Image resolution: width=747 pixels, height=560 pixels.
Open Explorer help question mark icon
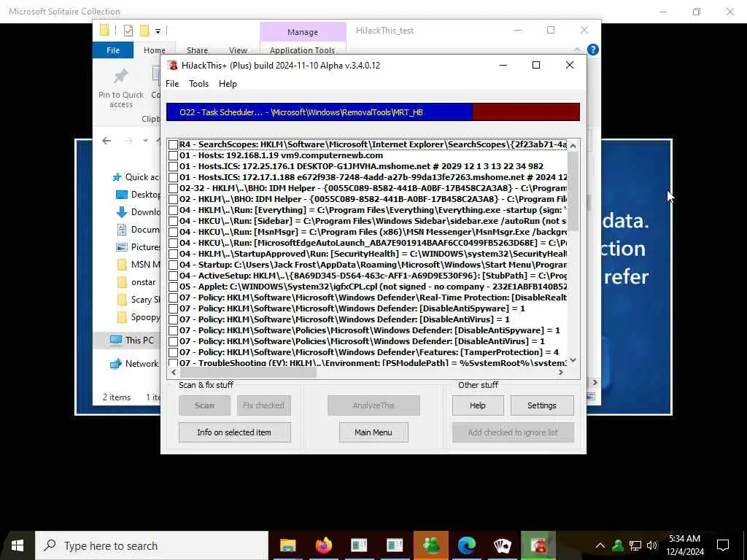coord(592,50)
